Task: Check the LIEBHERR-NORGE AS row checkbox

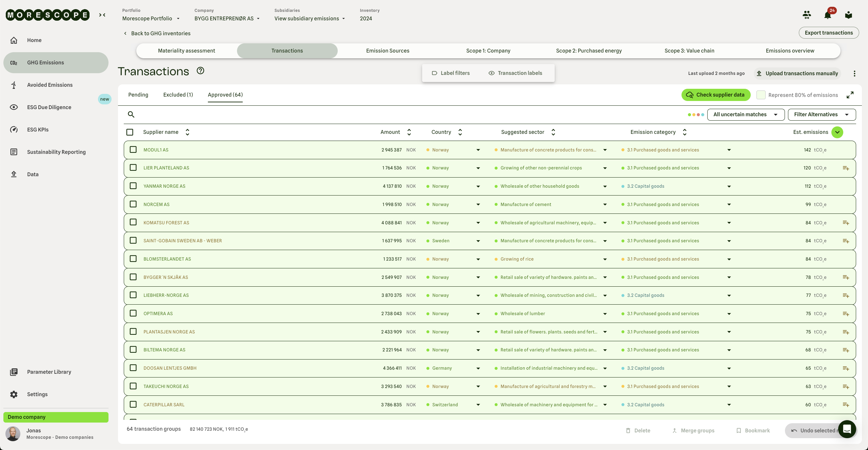Action: click(133, 295)
